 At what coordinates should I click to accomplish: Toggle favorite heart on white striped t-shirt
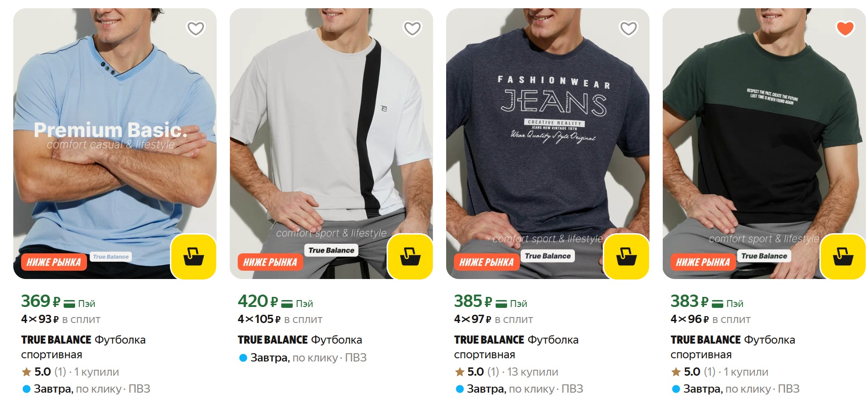click(x=412, y=29)
